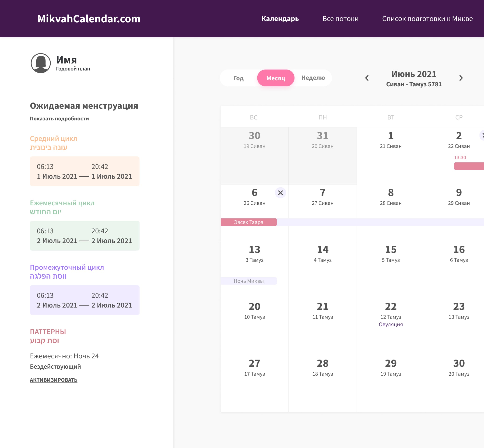This screenshot has height=448, width=484.
Task: Go to previous month with left chevron
Action: (x=367, y=78)
